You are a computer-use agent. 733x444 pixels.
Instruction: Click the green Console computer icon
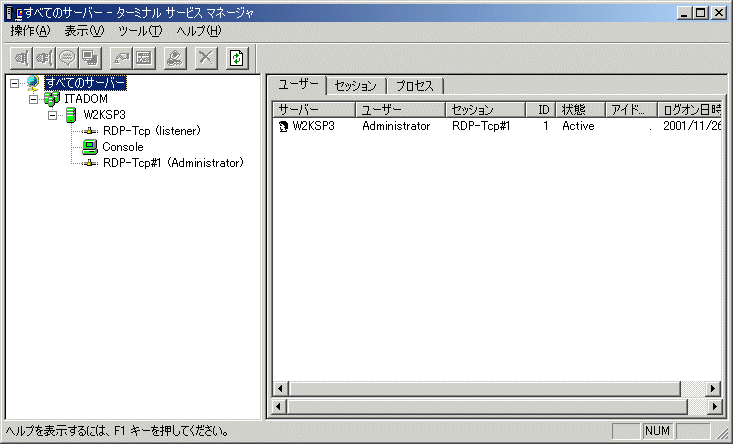click(x=89, y=147)
